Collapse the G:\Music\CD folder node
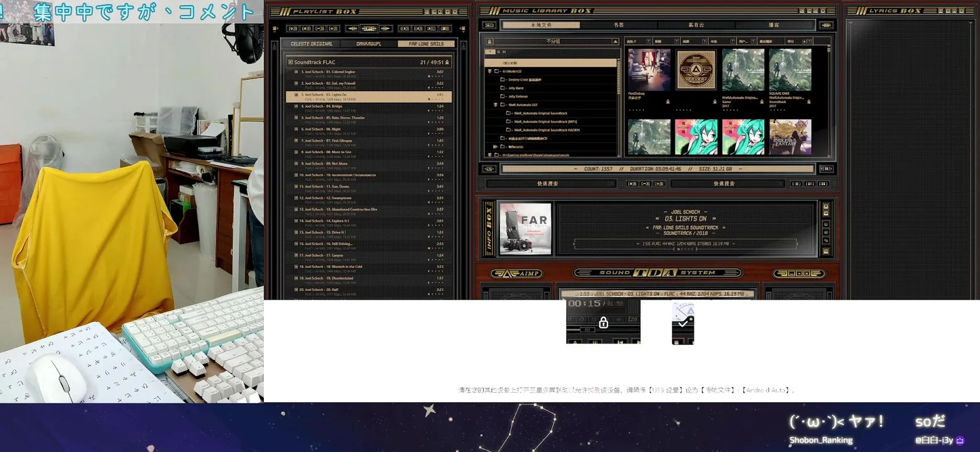The image size is (980, 452). (x=490, y=72)
